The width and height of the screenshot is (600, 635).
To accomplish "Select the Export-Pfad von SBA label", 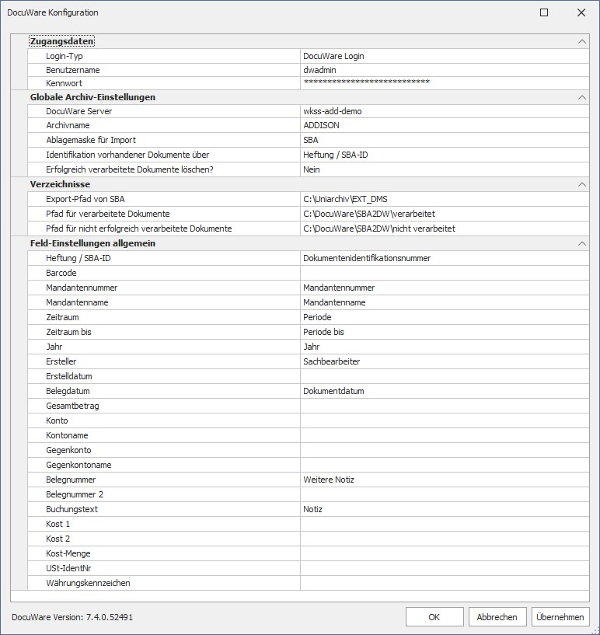I will click(85, 199).
